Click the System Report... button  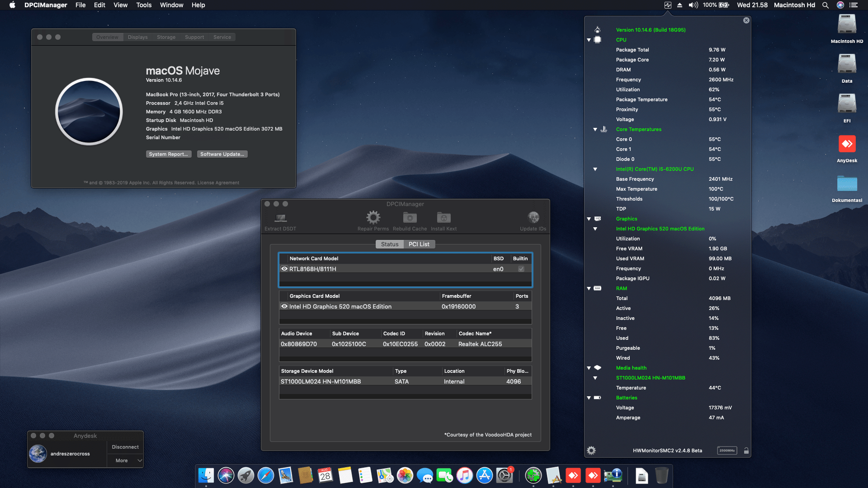pyautogui.click(x=169, y=154)
